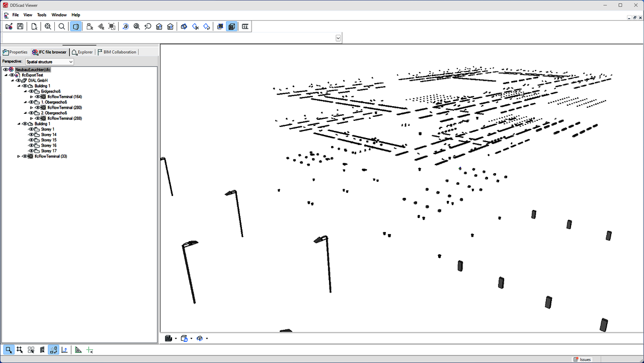The width and height of the screenshot is (644, 363).
Task: Switch to the Explorer tab
Action: coord(82,52)
